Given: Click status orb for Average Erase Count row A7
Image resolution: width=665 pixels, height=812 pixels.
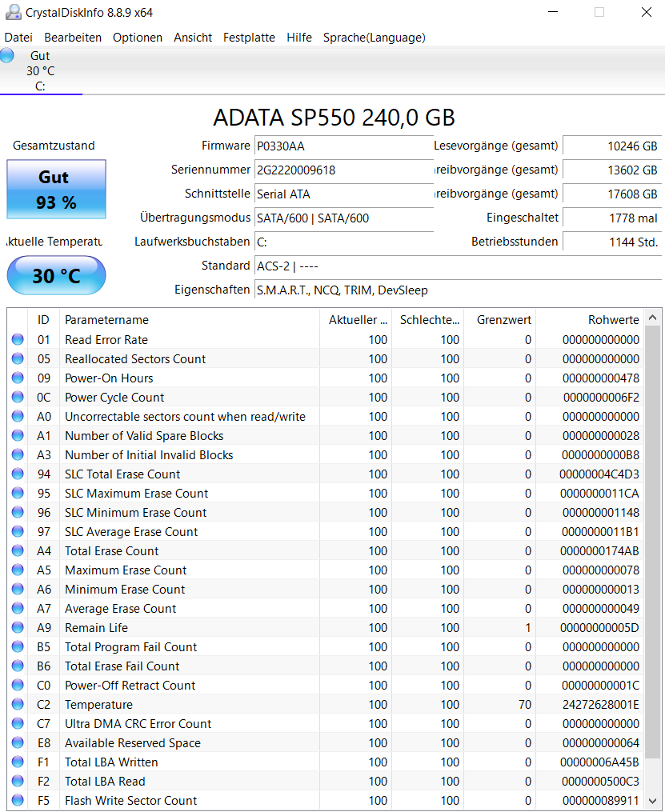Looking at the screenshot, I should click(x=18, y=607).
